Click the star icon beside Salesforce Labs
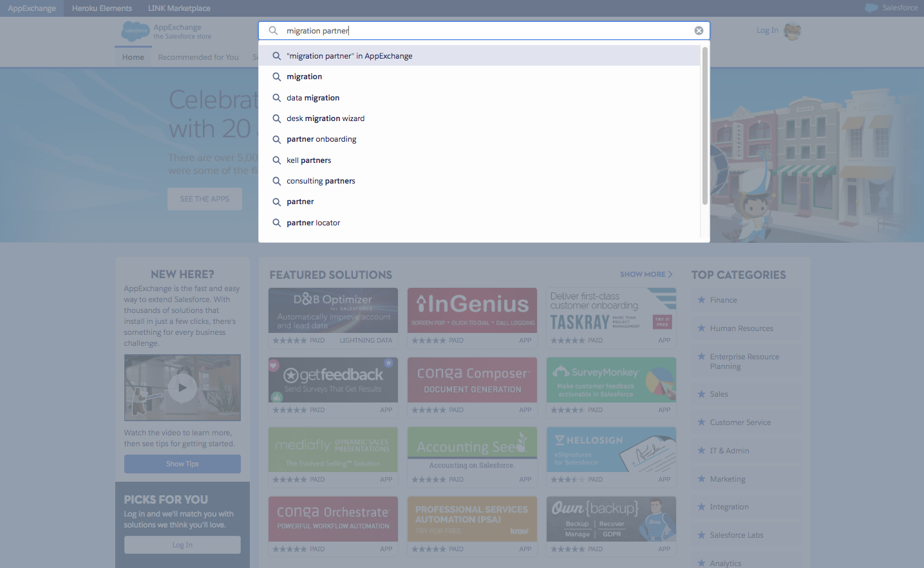 click(702, 535)
